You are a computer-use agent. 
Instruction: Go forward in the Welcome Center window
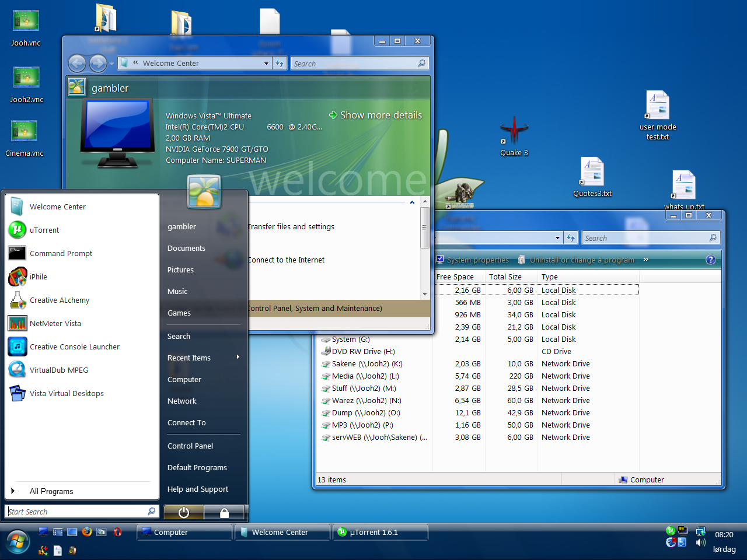click(x=97, y=63)
